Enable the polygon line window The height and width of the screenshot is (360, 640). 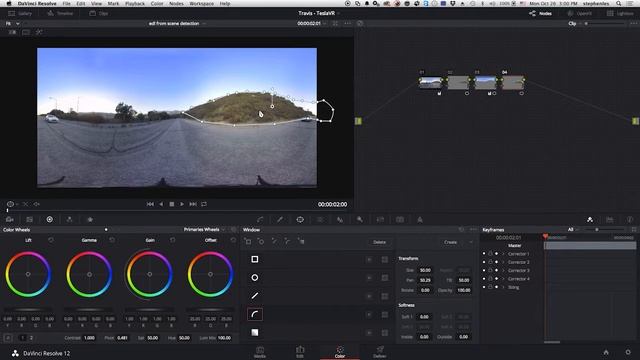255,296
